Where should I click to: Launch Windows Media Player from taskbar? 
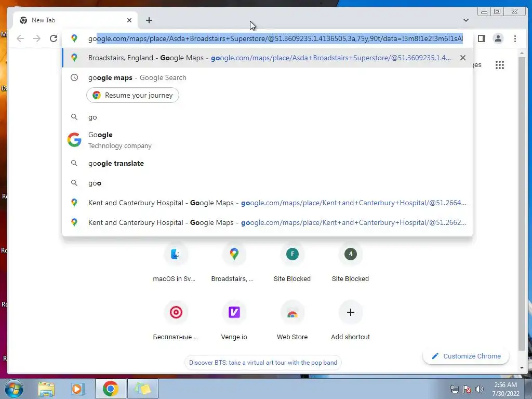[78, 389]
